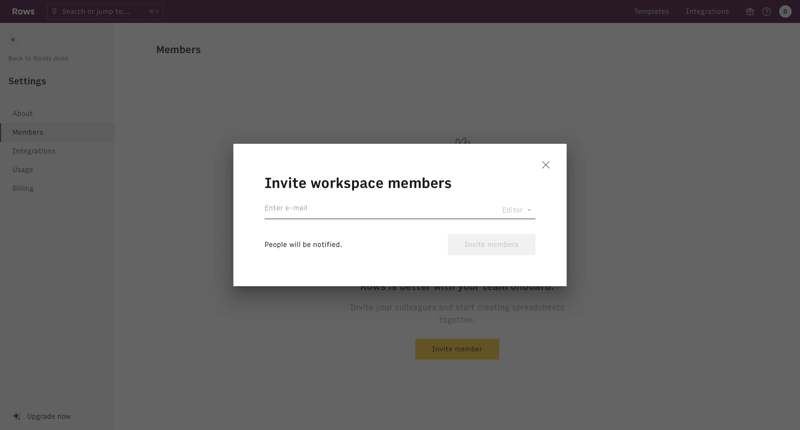Click the yellow Invite member button

pyautogui.click(x=457, y=349)
